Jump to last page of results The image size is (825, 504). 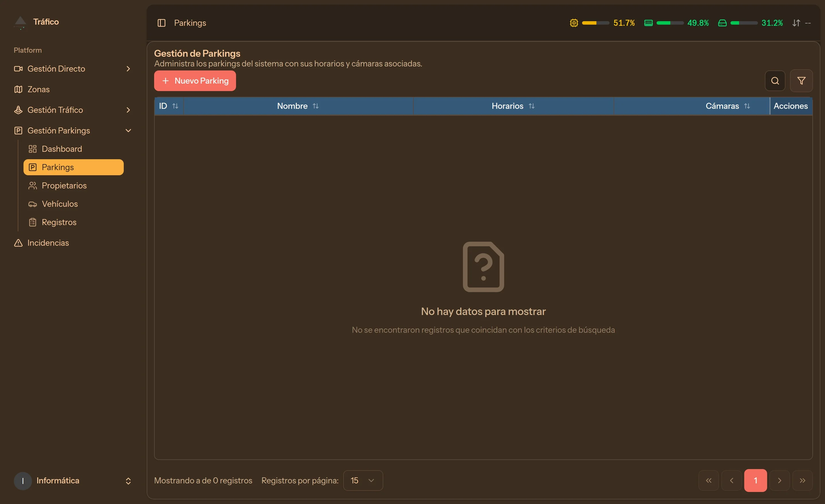(802, 481)
